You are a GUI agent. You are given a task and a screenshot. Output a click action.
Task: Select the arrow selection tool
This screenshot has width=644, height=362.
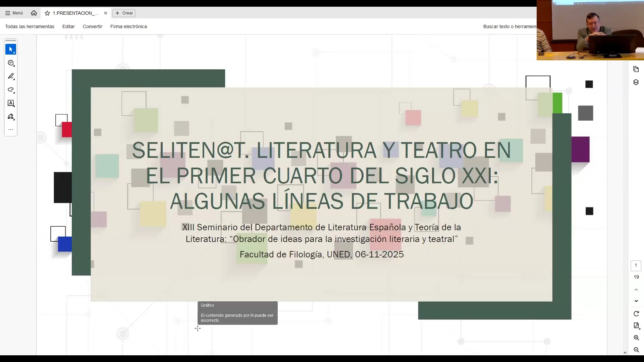tap(11, 50)
